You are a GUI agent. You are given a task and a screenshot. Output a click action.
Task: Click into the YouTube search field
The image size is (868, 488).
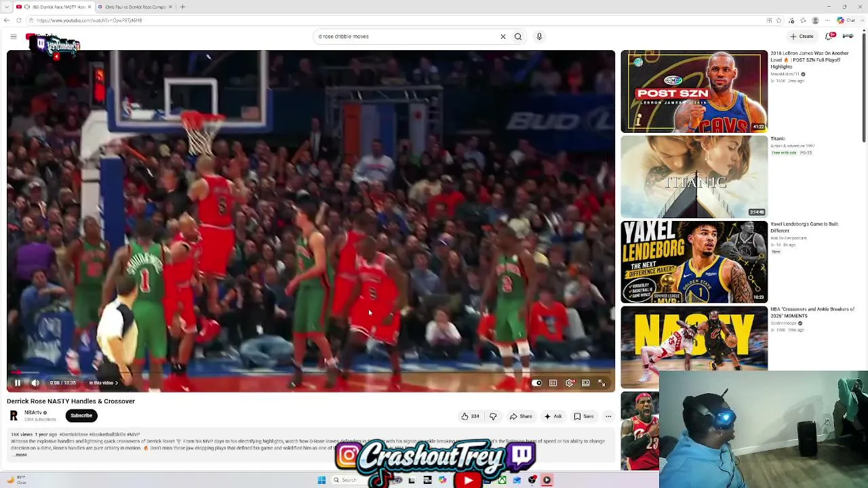click(407, 37)
